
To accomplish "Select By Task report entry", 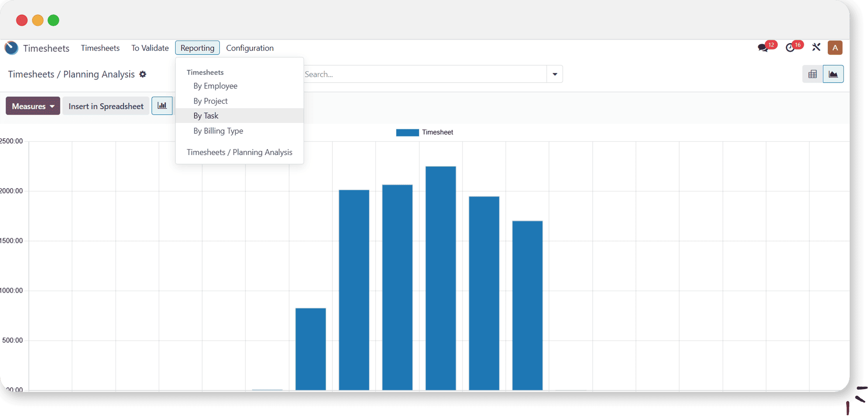I will 206,116.
